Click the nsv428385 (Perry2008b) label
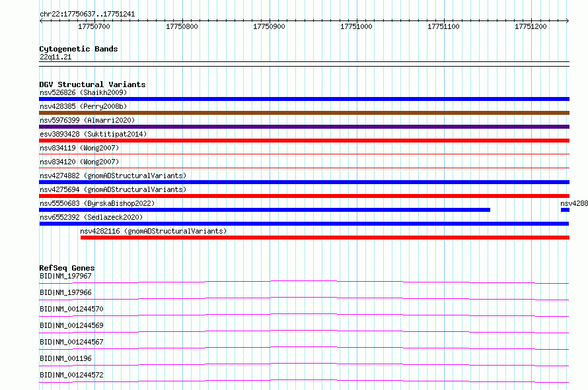 point(83,106)
